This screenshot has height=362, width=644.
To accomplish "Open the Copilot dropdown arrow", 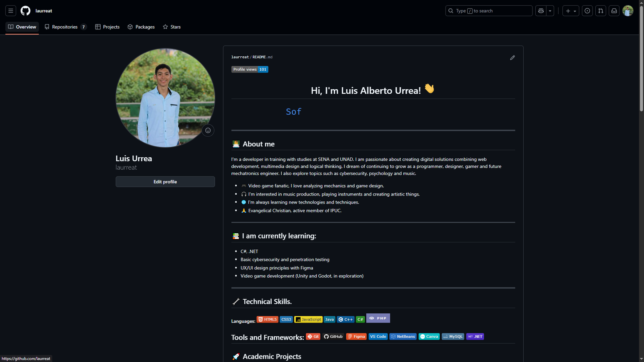I will click(550, 10).
